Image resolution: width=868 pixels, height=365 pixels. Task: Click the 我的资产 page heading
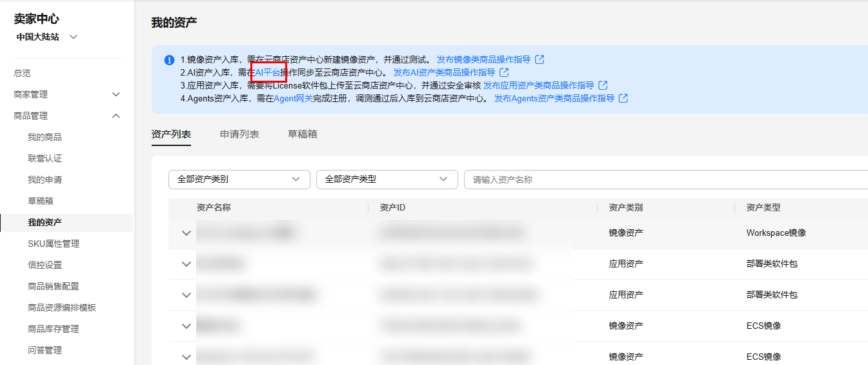[174, 23]
